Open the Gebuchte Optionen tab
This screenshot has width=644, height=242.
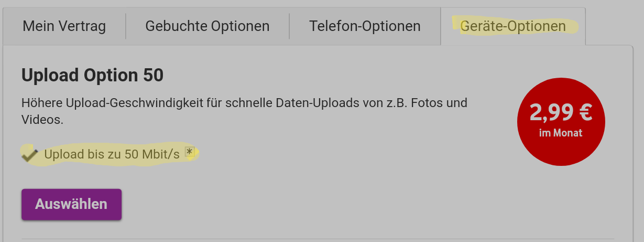[208, 26]
